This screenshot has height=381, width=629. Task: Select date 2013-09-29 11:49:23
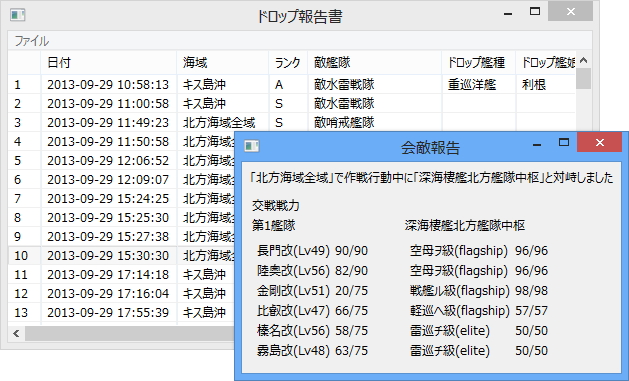click(x=108, y=123)
